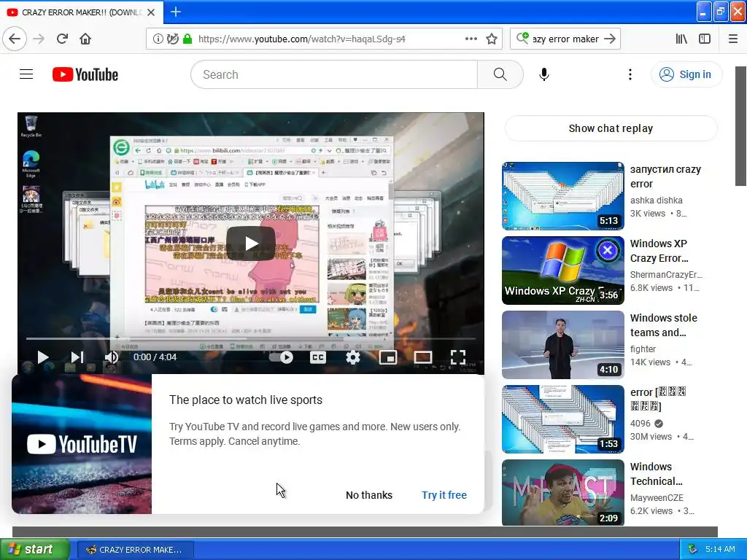
Task: Click the 'azy error maker' browser search box
Action: 565,39
